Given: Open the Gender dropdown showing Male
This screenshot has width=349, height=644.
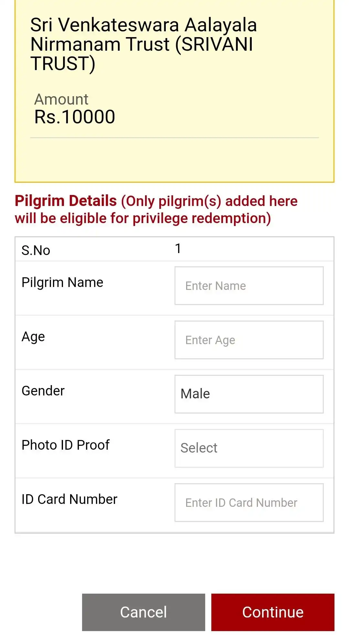Looking at the screenshot, I should point(249,394).
